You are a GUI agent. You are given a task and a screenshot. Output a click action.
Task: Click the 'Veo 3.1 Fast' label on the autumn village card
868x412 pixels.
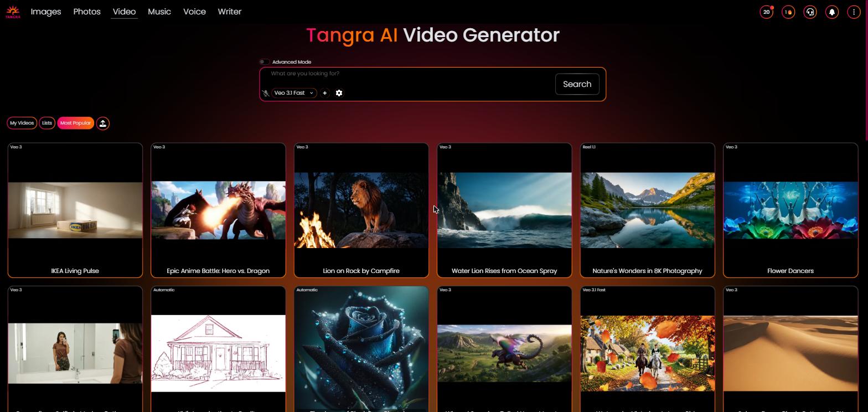pyautogui.click(x=594, y=290)
